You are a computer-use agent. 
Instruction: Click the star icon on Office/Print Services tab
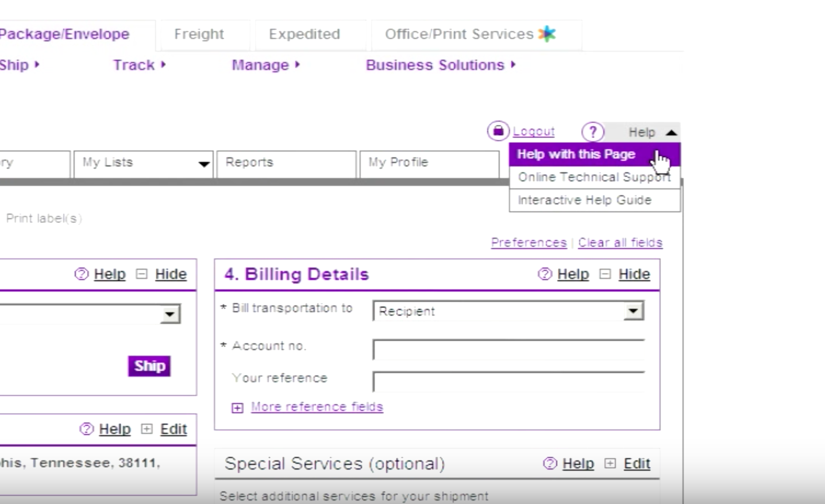(x=546, y=34)
